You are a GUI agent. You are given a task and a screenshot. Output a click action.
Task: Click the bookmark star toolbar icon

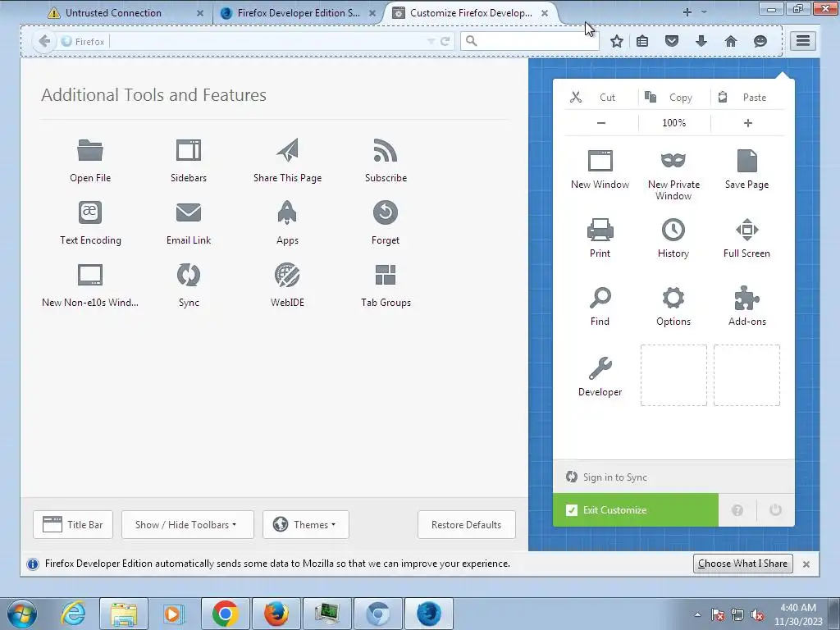coord(617,41)
